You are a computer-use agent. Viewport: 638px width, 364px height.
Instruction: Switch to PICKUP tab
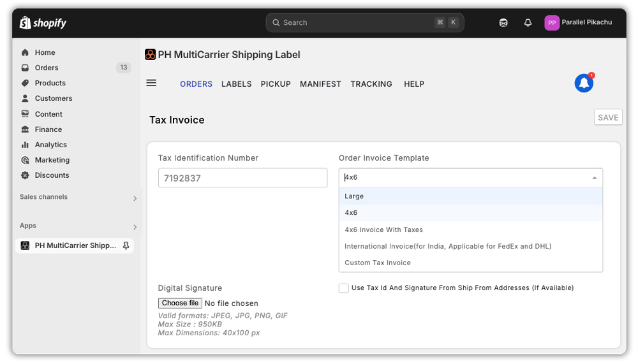click(x=276, y=84)
